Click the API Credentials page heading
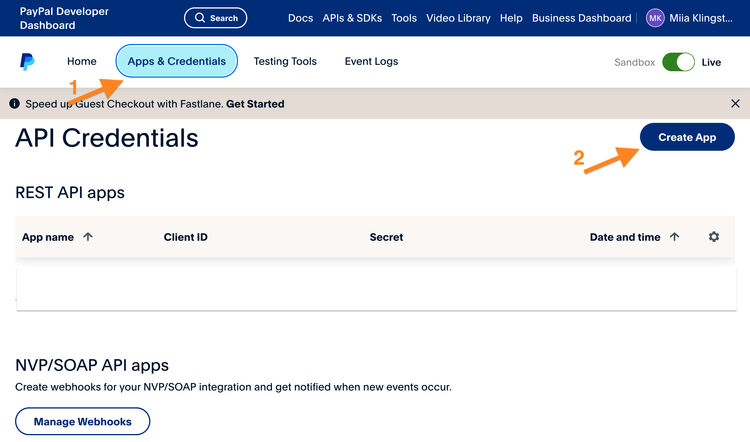750x442 pixels. (x=107, y=138)
